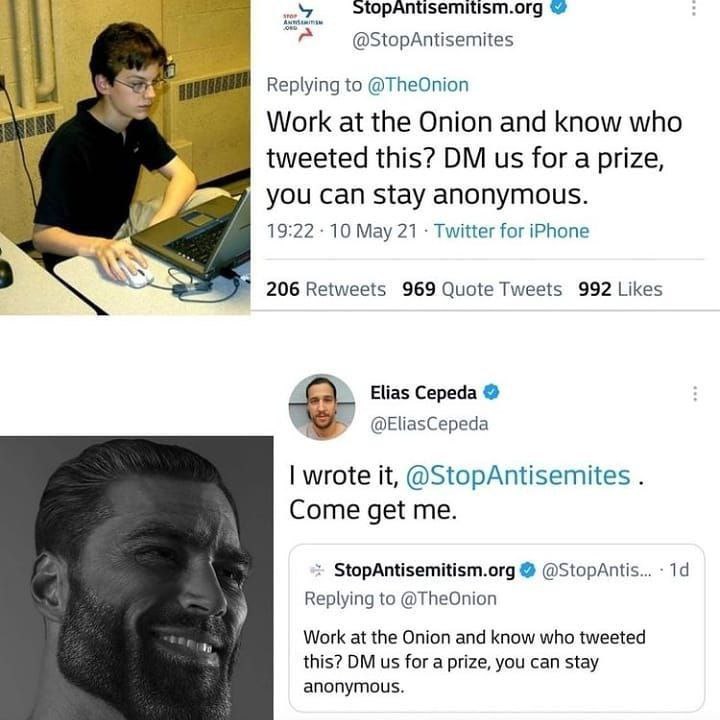
Task: Click Elias Cepeda's round profile photo
Action: tap(321, 407)
